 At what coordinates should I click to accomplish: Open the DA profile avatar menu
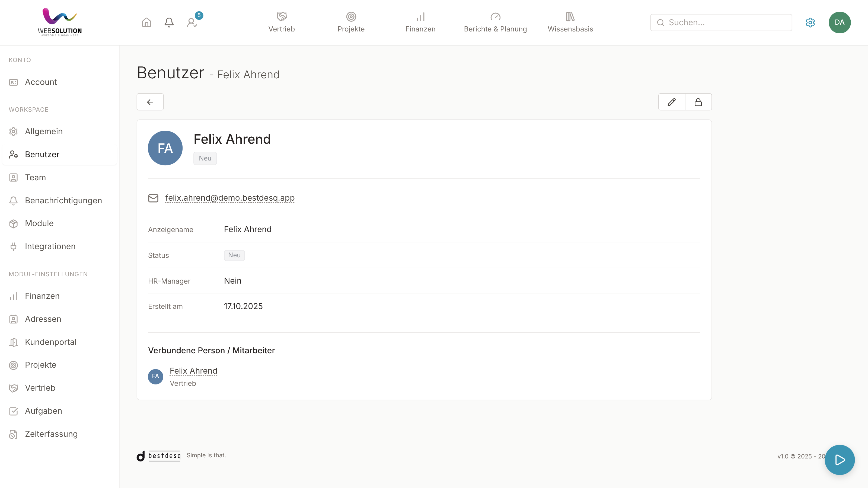pyautogui.click(x=839, y=23)
